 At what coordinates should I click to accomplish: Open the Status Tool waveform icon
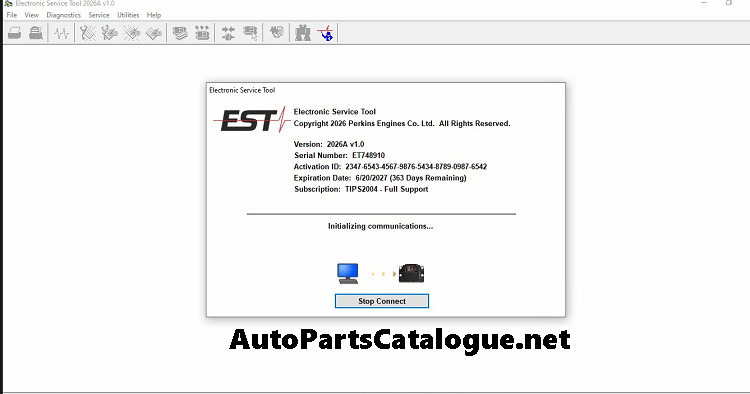(62, 33)
